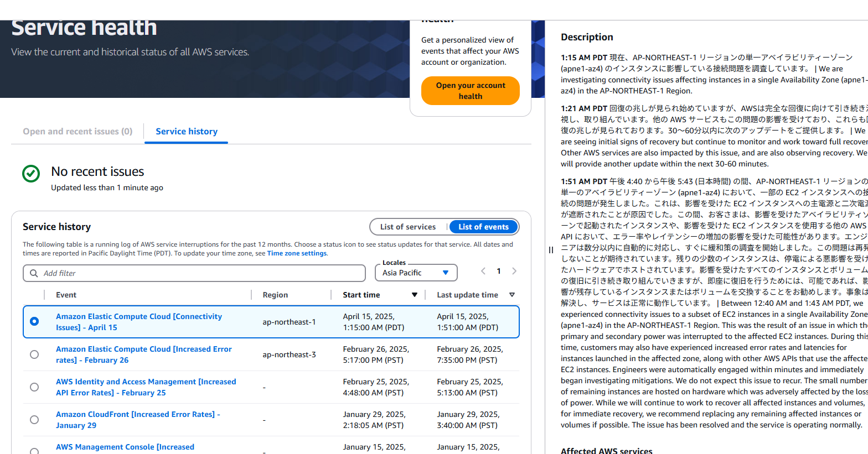The width and height of the screenshot is (868, 454).
Task: Select the IAM Increased API Error Rates radio
Action: click(x=34, y=387)
